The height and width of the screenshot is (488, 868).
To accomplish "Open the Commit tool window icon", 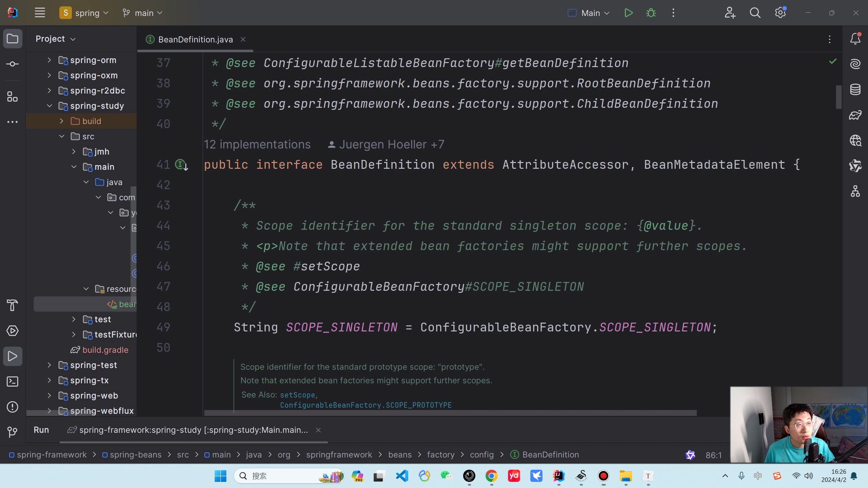I will pyautogui.click(x=13, y=64).
